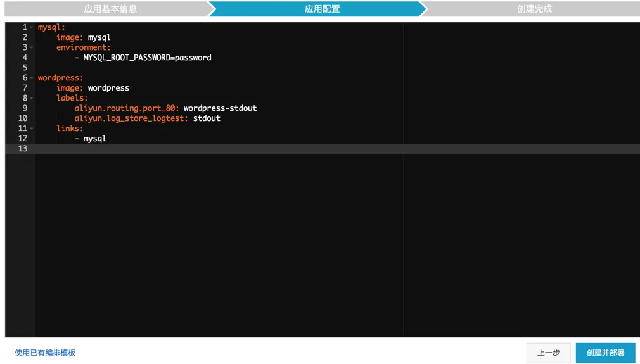The height and width of the screenshot is (364, 640).
Task: Place the cursor on empty line 13
Action: [338, 149]
